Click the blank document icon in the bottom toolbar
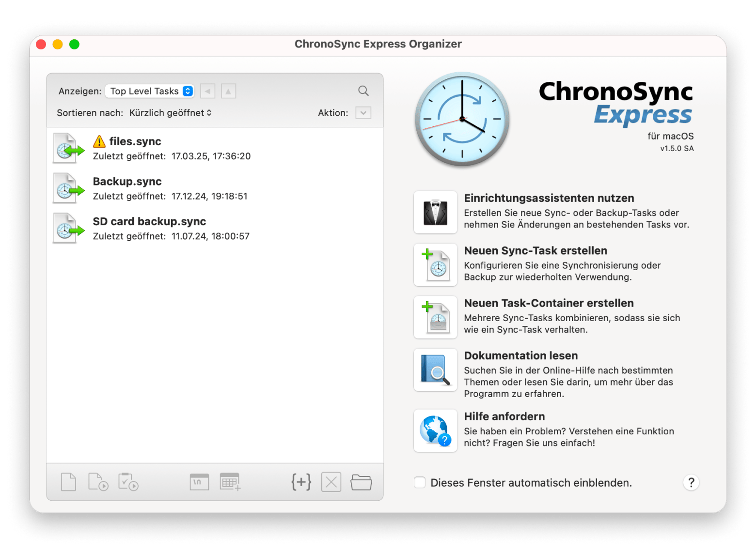 click(x=68, y=482)
